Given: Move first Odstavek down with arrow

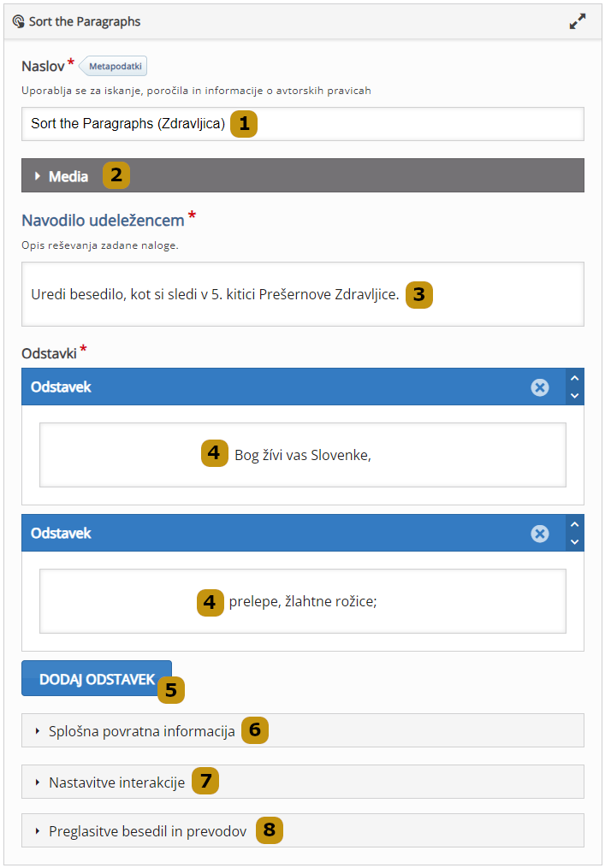Looking at the screenshot, I should (x=575, y=395).
